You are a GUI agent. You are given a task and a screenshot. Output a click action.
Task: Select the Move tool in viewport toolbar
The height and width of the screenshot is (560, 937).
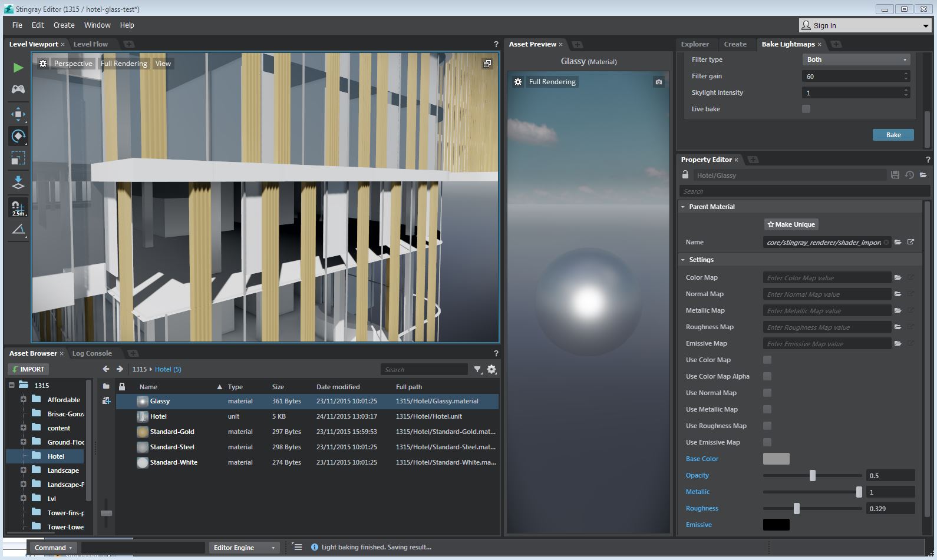[x=18, y=114]
